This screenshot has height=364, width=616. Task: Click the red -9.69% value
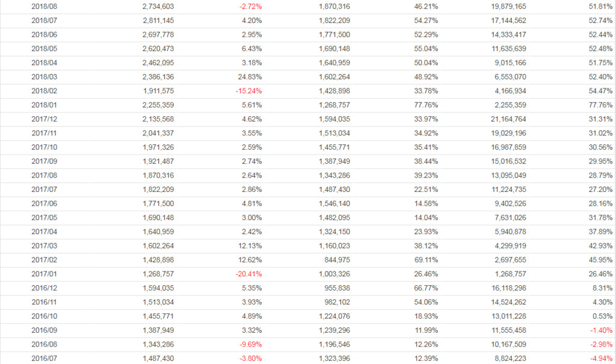(250, 344)
